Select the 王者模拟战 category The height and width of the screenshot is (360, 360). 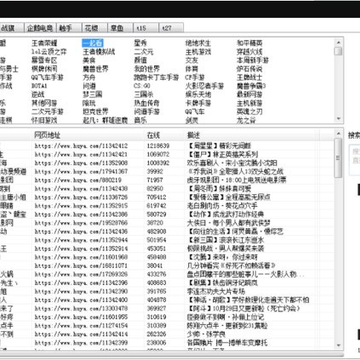coord(99,52)
